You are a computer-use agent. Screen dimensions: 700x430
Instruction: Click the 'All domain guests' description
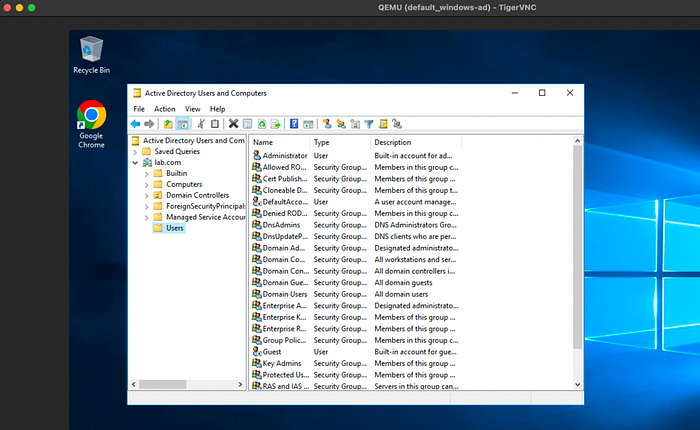[403, 282]
